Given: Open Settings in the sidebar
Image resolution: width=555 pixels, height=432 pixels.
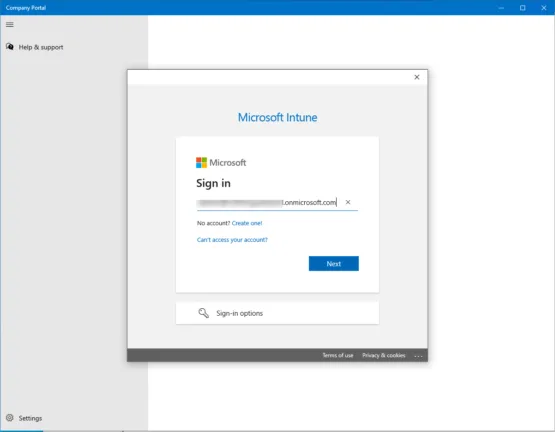Looking at the screenshot, I should [24, 418].
